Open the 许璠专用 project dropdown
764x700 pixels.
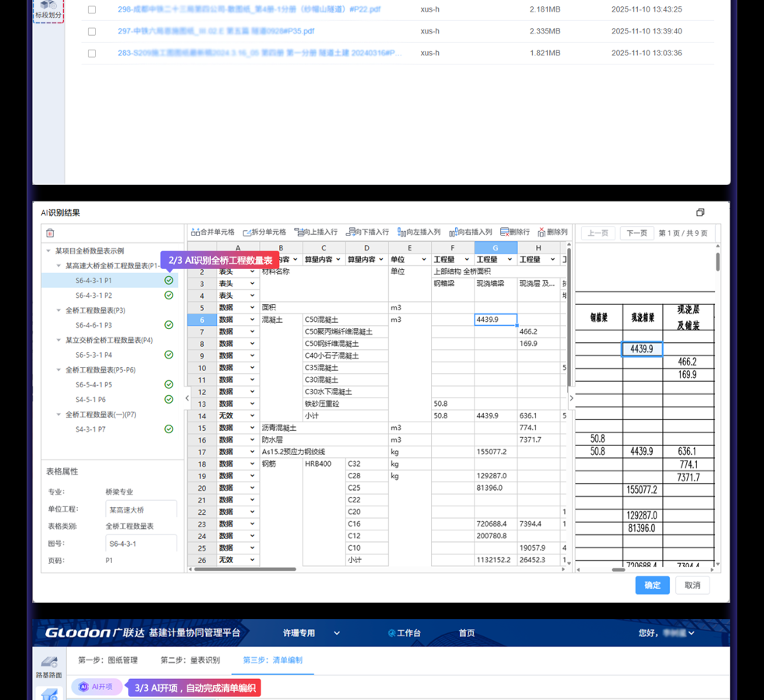point(311,633)
